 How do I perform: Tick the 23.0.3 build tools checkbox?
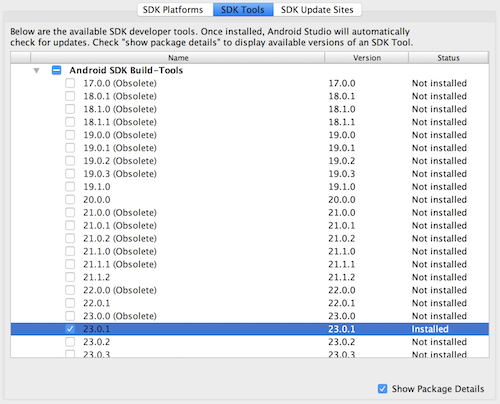[x=70, y=354]
